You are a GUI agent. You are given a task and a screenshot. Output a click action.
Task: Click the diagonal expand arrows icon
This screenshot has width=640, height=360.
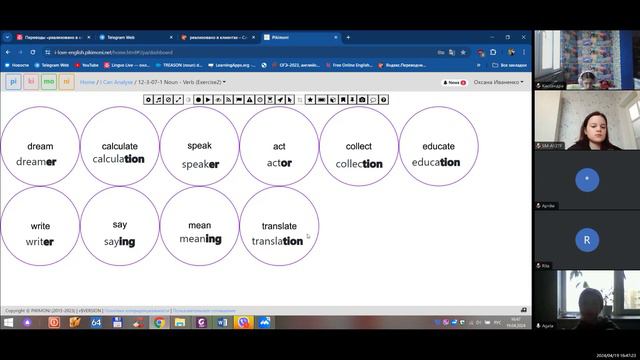point(178,100)
